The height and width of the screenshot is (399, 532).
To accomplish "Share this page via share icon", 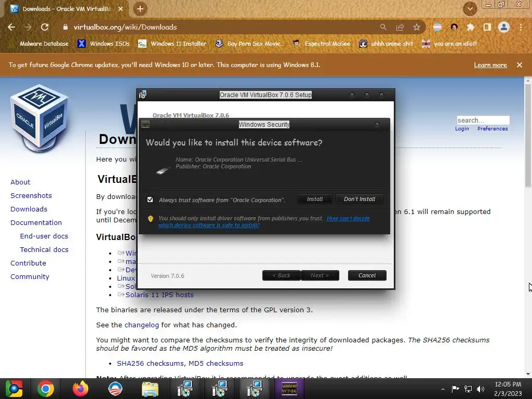I will point(400,27).
